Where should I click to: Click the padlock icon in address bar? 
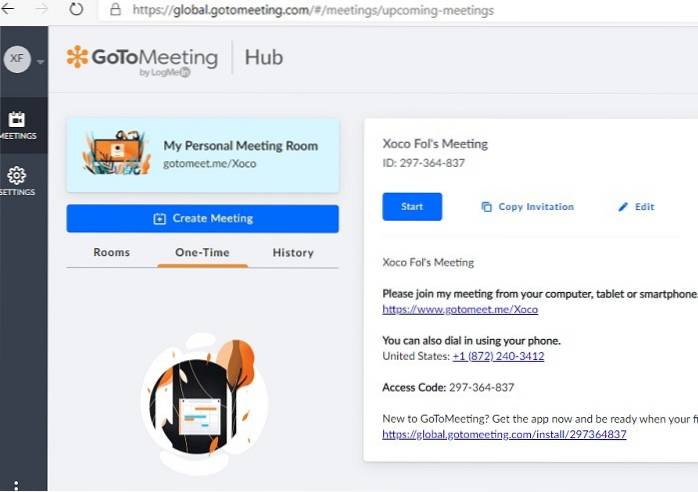tap(115, 10)
